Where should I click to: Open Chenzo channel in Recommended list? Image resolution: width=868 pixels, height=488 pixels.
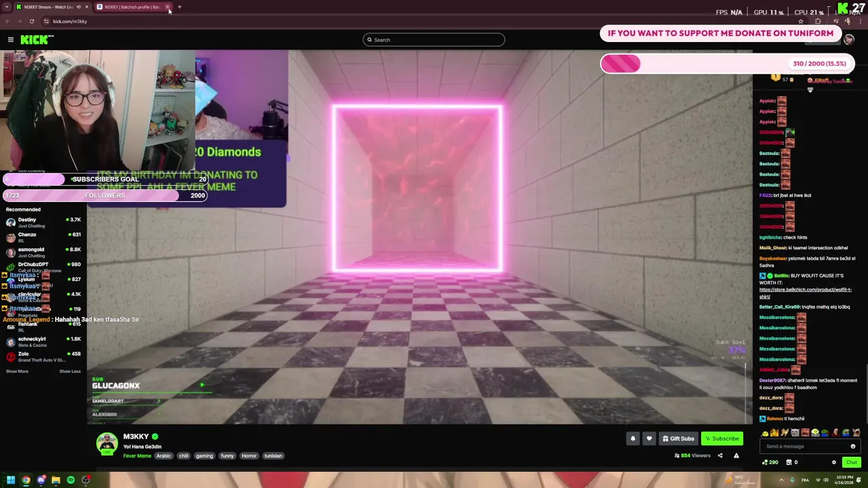(x=43, y=237)
